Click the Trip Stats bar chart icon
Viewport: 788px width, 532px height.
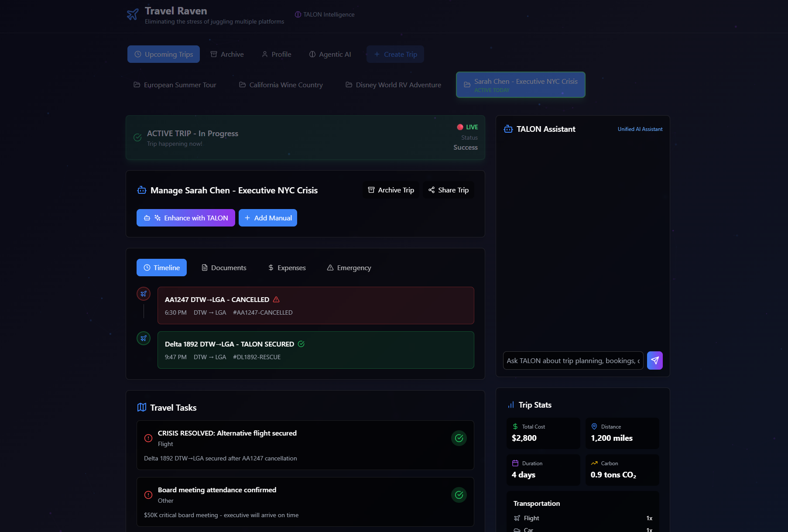point(510,405)
